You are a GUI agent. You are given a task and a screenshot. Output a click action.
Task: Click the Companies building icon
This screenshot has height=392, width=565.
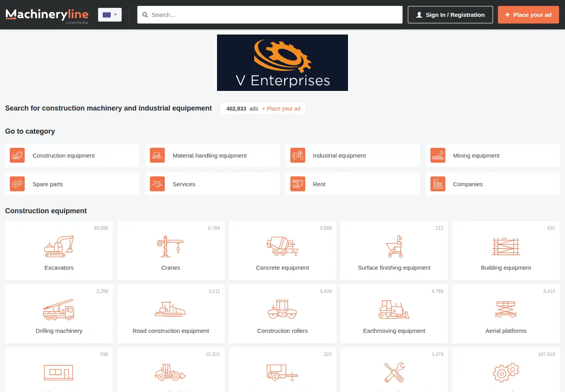(x=438, y=184)
